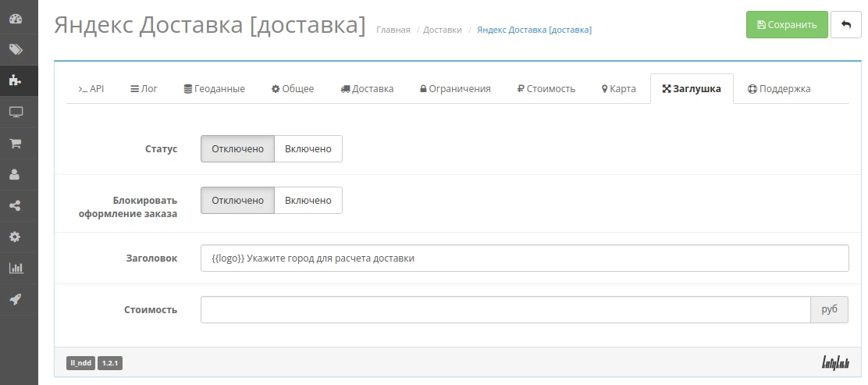The height and width of the screenshot is (385, 868).
Task: Click the LutyLab logo in footer
Action: (x=835, y=363)
